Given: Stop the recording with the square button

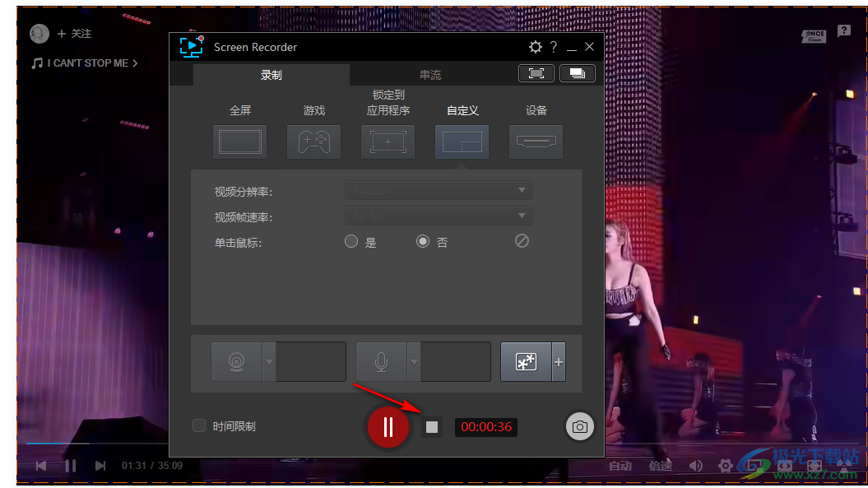Looking at the screenshot, I should click(x=431, y=426).
